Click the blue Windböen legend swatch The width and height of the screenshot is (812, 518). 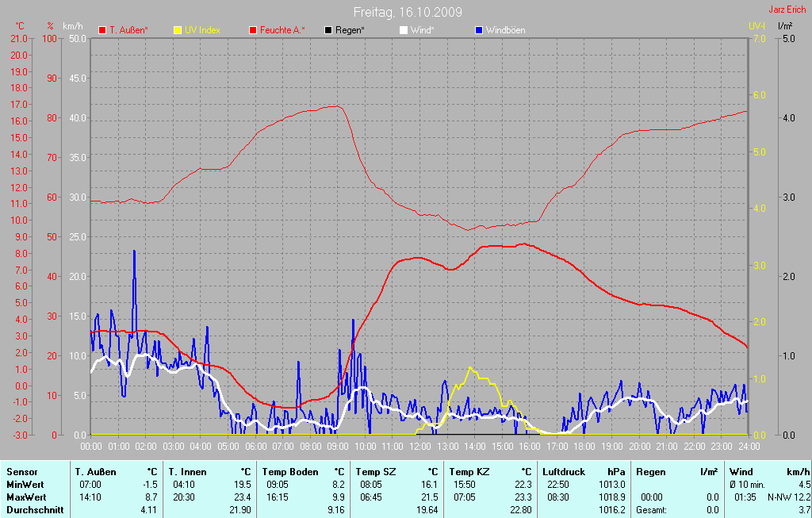478,30
